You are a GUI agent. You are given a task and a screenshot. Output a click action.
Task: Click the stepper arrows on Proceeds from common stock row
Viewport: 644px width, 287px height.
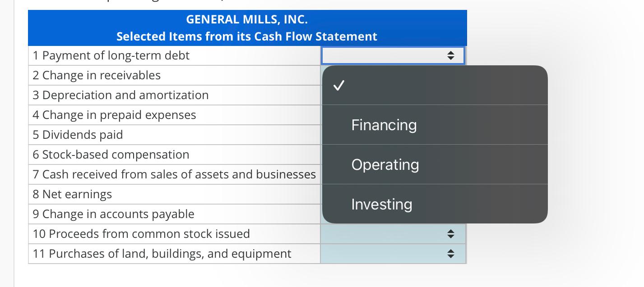click(451, 234)
